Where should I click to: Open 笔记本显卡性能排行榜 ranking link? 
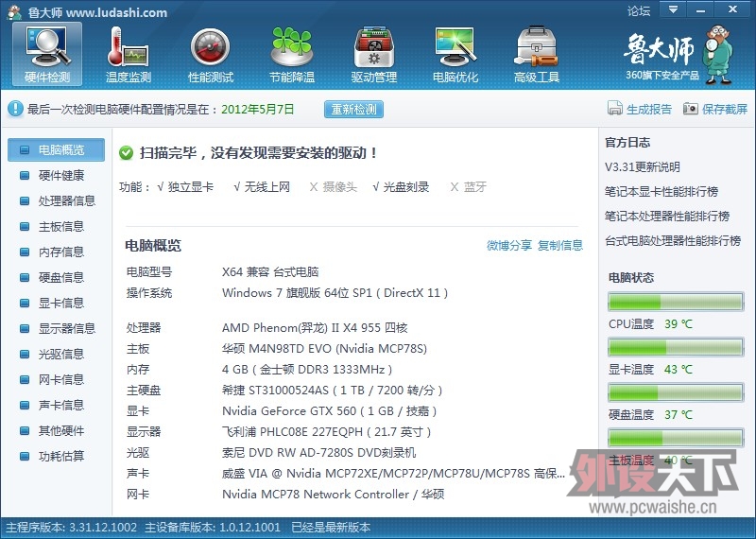(661, 192)
